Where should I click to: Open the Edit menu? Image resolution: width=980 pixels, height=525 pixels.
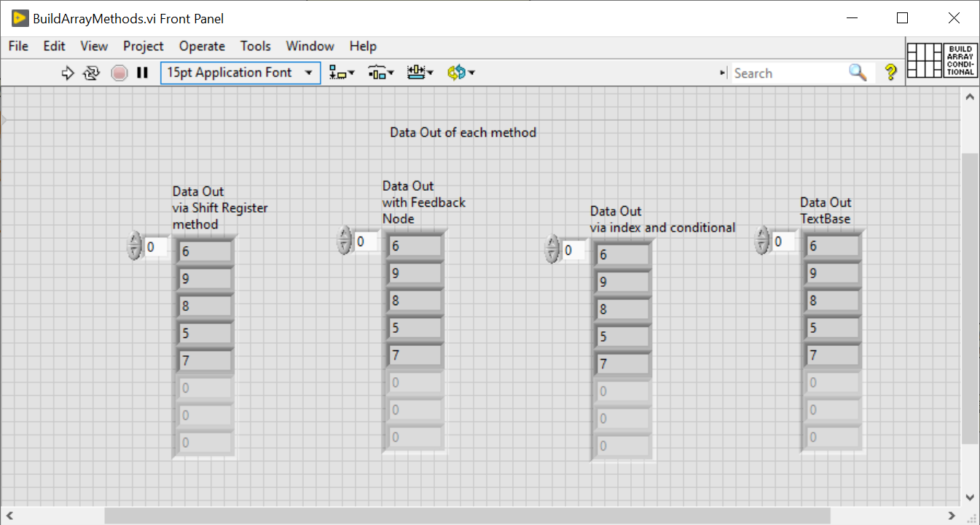point(54,46)
